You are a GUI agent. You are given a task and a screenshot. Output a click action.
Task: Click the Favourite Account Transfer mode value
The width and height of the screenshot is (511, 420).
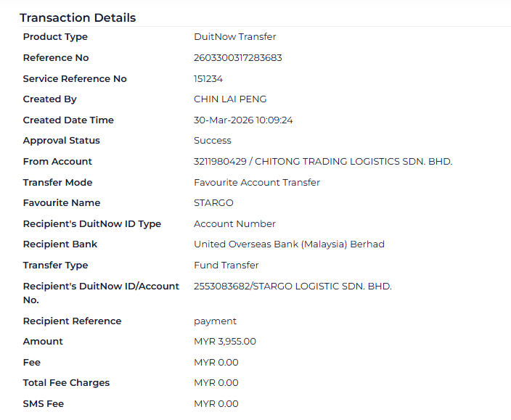tap(256, 183)
